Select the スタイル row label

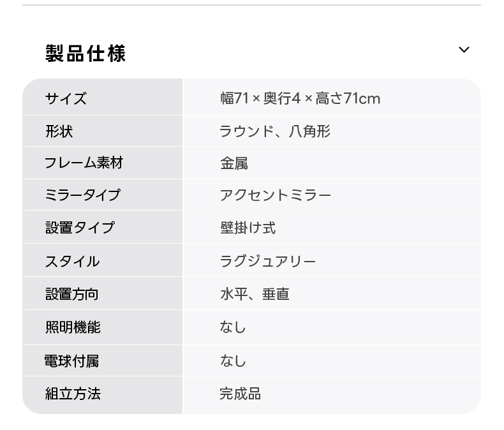click(x=72, y=261)
